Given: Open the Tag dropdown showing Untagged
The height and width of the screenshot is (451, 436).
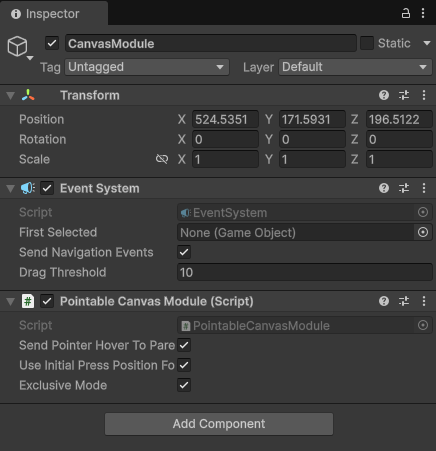Looking at the screenshot, I should pyautogui.click(x=147, y=67).
